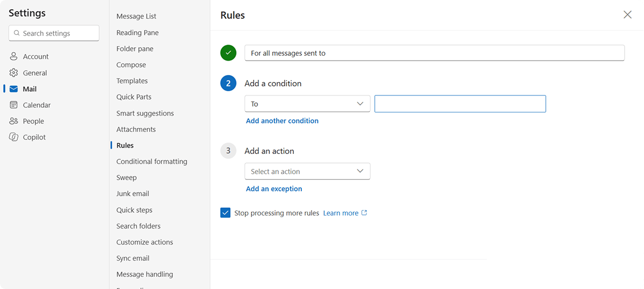The height and width of the screenshot is (289, 644).
Task: Select Rules in mail settings list
Action: point(125,145)
